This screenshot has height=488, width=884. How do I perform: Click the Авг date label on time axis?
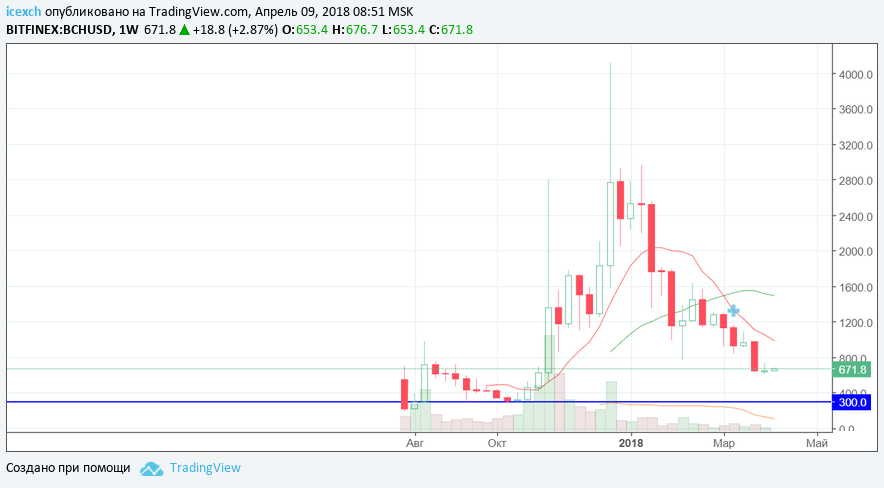415,443
